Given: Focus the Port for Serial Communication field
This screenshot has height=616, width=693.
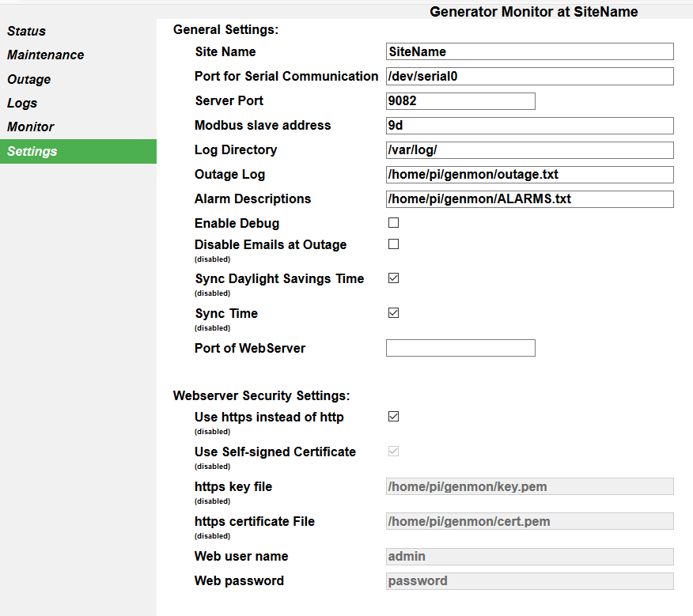Looking at the screenshot, I should [x=530, y=77].
